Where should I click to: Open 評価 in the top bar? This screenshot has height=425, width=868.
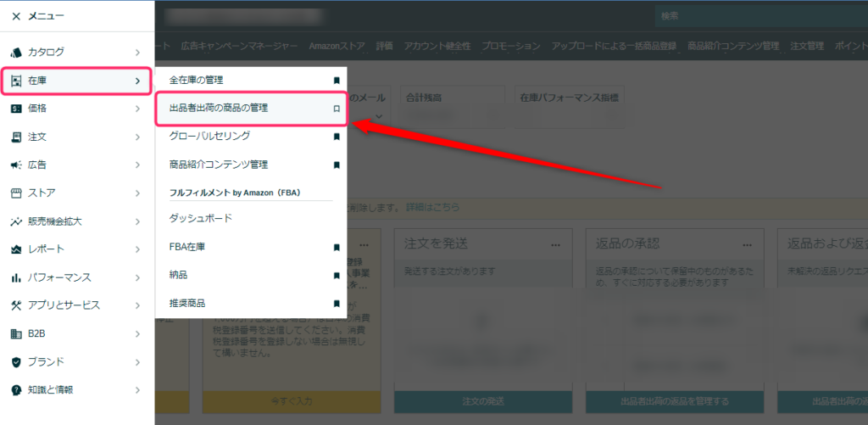tap(384, 46)
